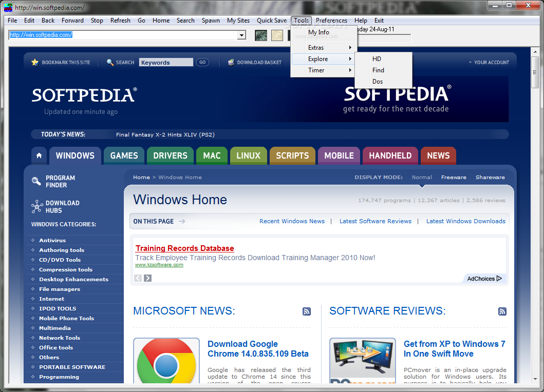The image size is (544, 392).
Task: Select HD in Explore submenu
Action: coord(383,59)
